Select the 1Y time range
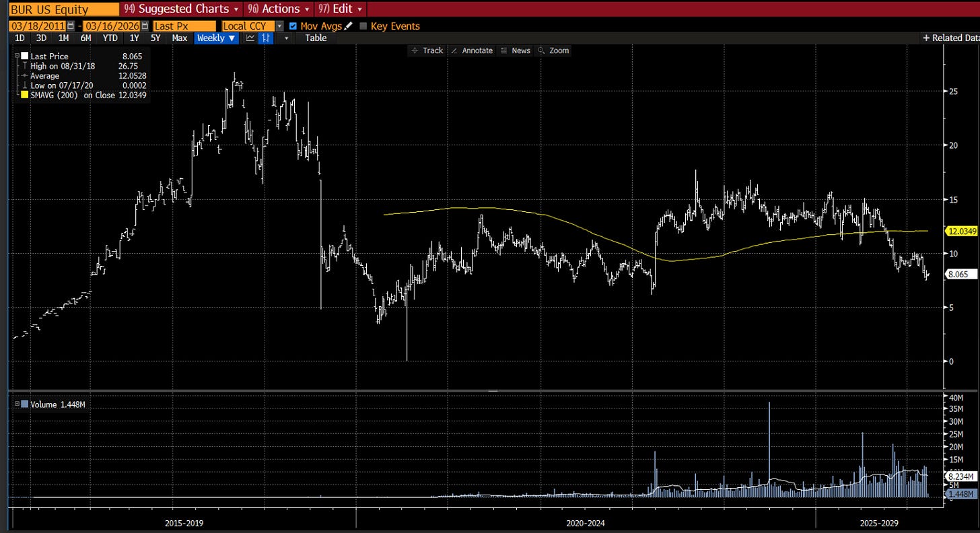Image resolution: width=980 pixels, height=533 pixels. coord(134,38)
